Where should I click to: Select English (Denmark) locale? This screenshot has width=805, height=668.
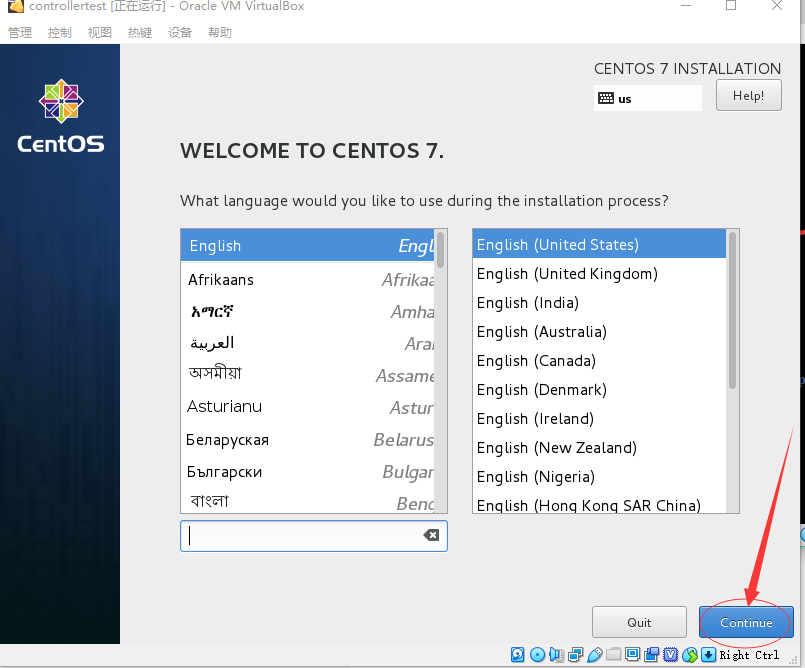(x=599, y=390)
